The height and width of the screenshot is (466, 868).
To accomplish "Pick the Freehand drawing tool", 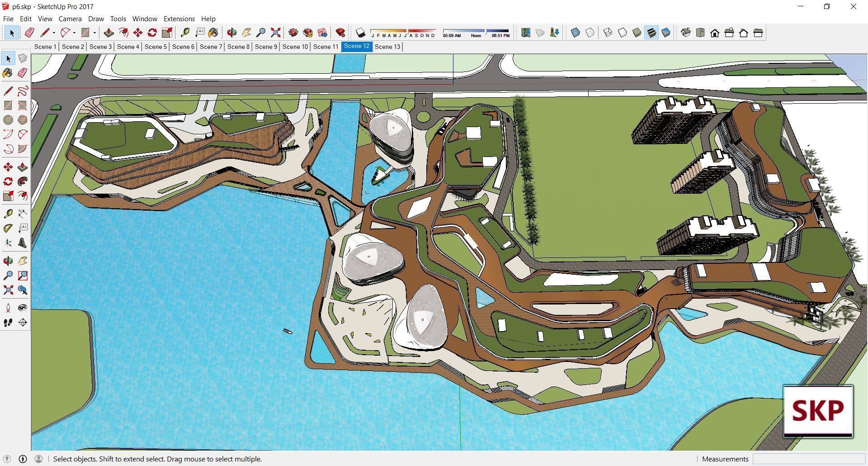I will (23, 91).
